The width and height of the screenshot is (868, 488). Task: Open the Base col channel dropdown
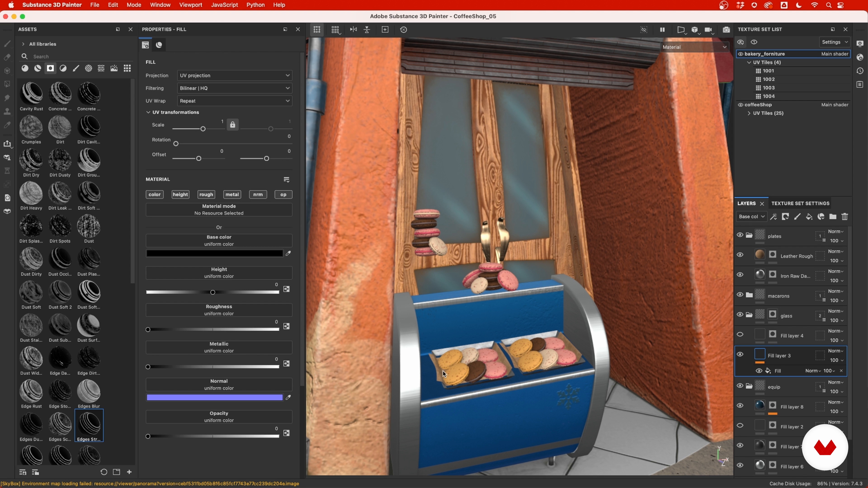tap(751, 217)
